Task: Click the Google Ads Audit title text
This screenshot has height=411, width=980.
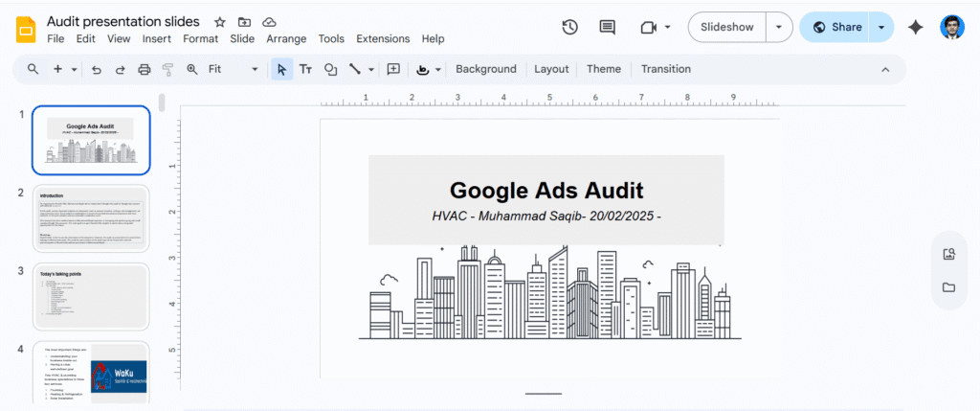Action: click(x=546, y=191)
